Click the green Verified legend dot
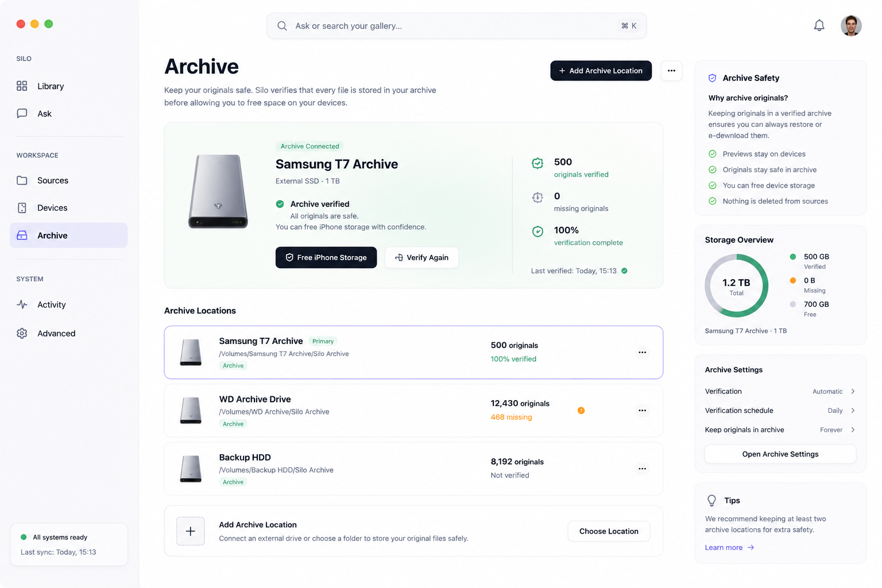Screen dimensions: 882x588 [793, 257]
